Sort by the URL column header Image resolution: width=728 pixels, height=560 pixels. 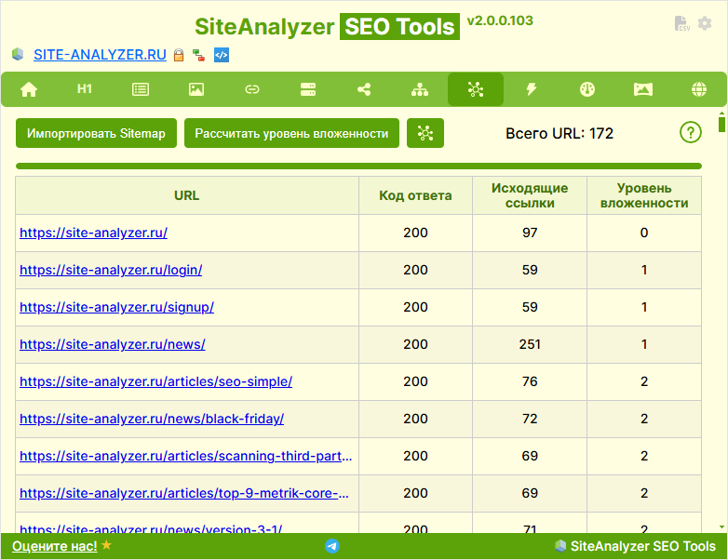[x=186, y=195]
